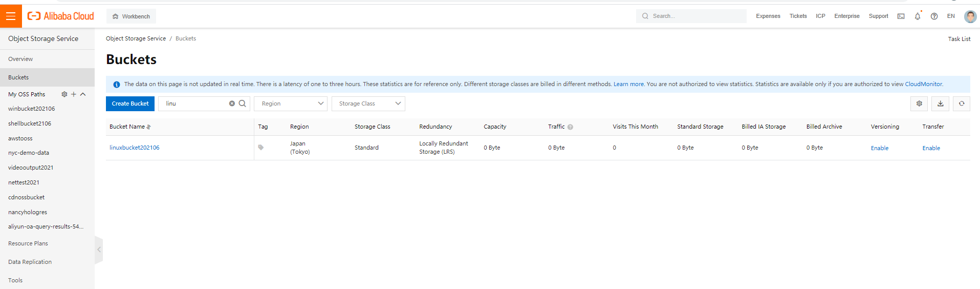Click the tag icon for linuxbucket202106

click(261, 148)
